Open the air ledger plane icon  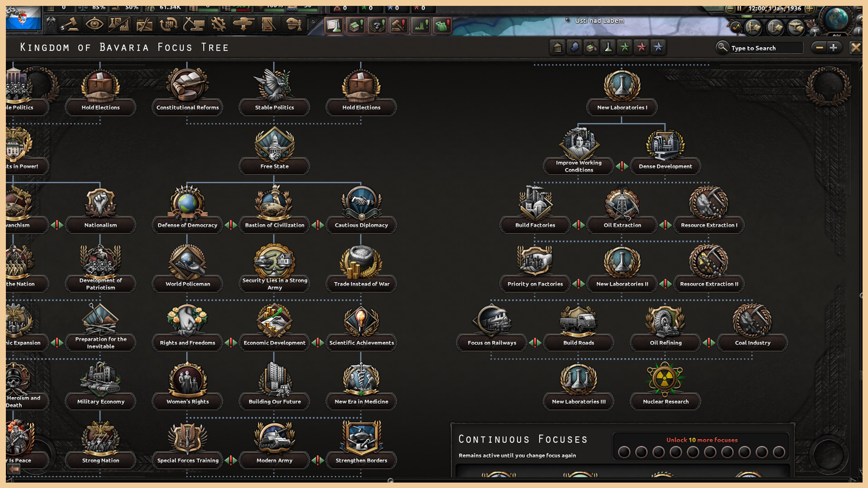(x=796, y=28)
